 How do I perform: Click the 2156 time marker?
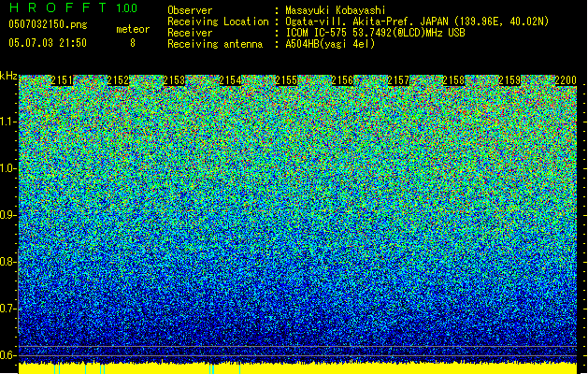342,80
